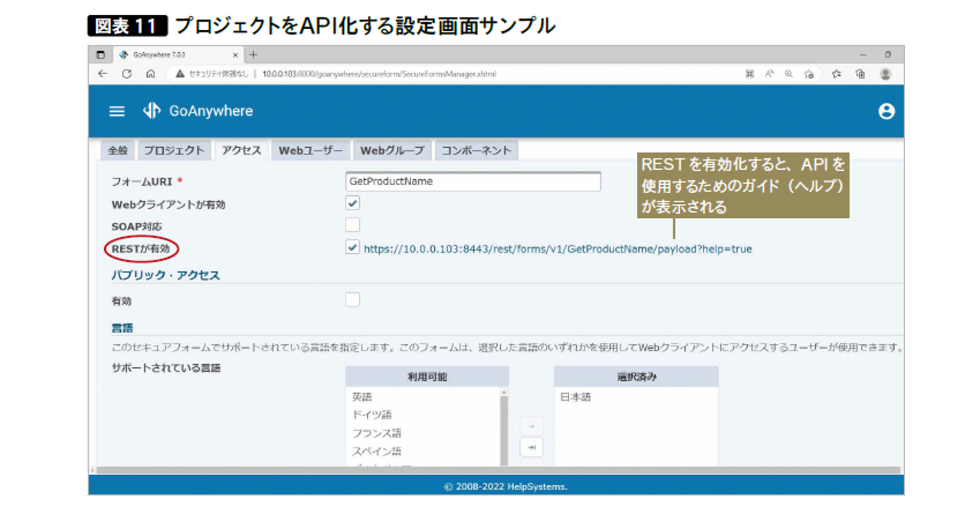Click the security warning triangle icon
980x514 pixels.
tap(180, 74)
